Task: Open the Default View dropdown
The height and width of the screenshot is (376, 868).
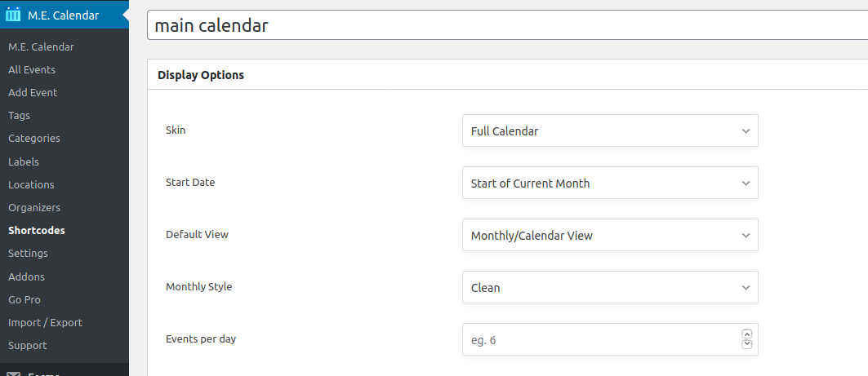Action: (610, 235)
